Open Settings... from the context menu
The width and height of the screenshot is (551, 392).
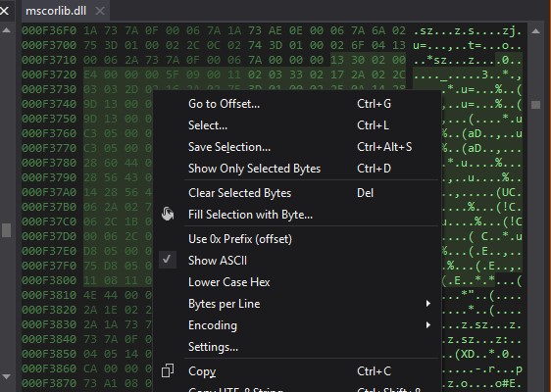(297, 347)
